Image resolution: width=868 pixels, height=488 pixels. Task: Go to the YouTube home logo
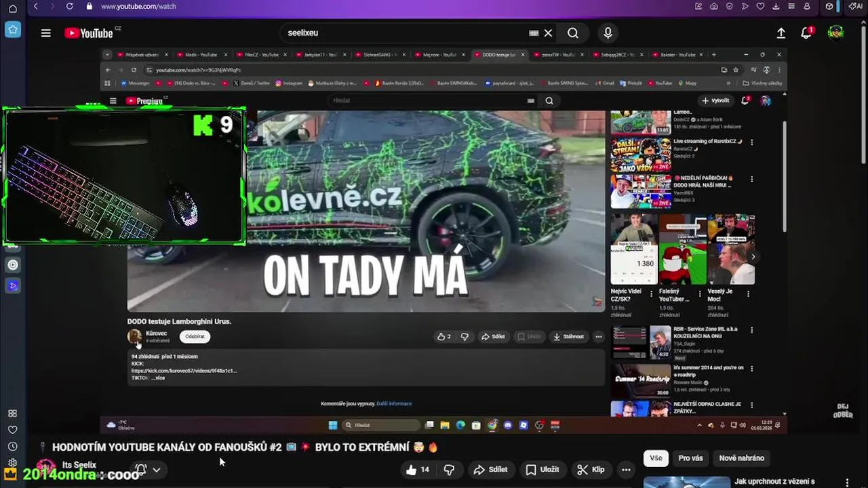coord(89,33)
